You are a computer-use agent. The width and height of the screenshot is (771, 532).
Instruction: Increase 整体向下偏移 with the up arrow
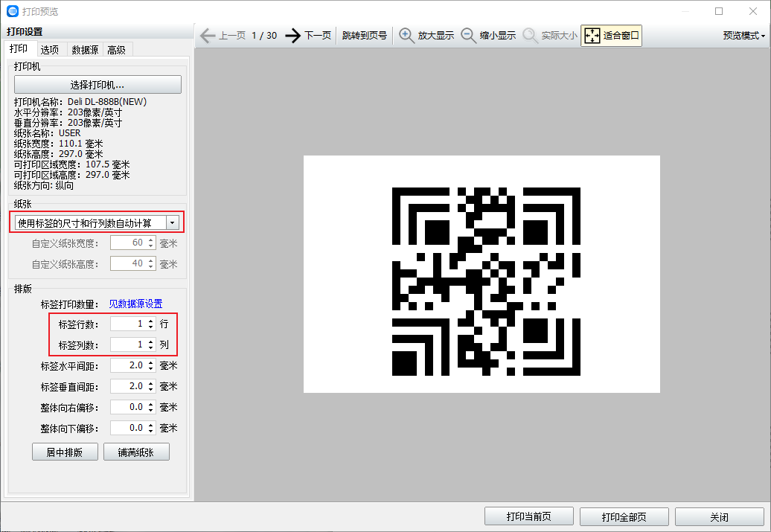coord(151,426)
